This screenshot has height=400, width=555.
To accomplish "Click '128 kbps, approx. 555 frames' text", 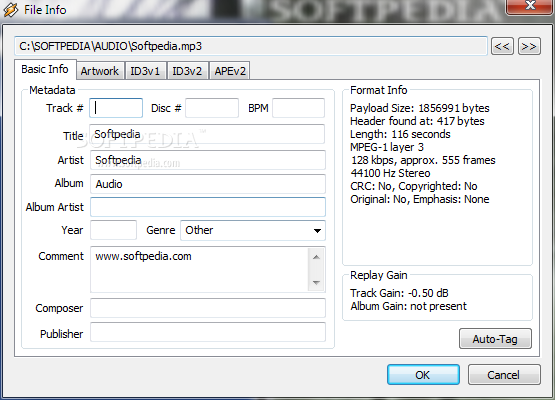I will [x=423, y=160].
